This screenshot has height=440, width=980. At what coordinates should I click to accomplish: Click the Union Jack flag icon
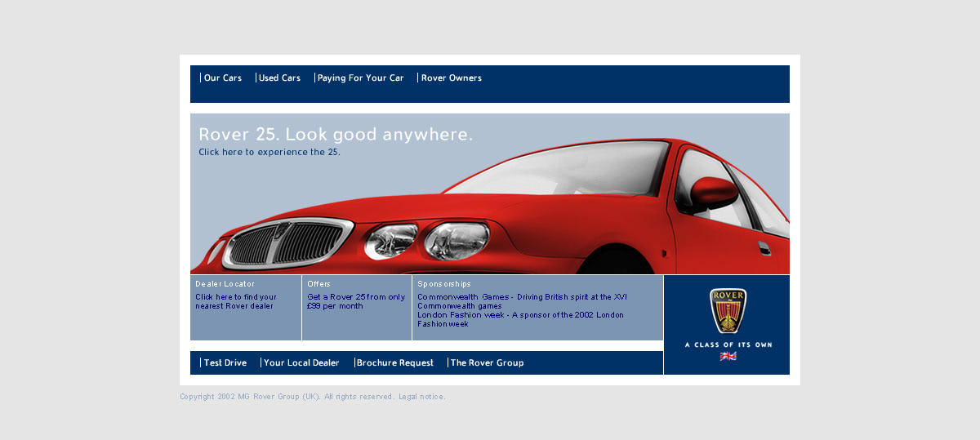click(x=728, y=357)
